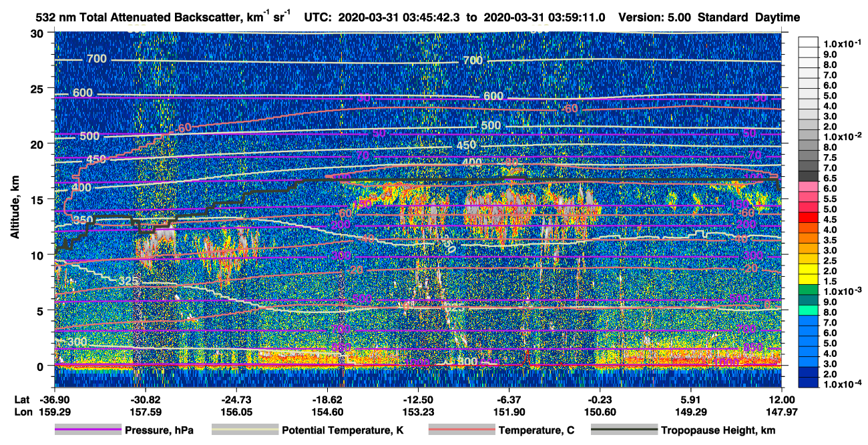This screenshot has width=868, height=445.
Task: Click the longitude value '149.29'
Action: coord(691,412)
